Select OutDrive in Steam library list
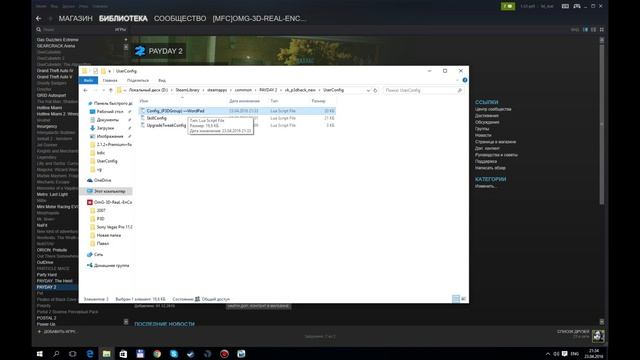Image resolution: width=640 pixels, height=360 pixels. (x=45, y=262)
